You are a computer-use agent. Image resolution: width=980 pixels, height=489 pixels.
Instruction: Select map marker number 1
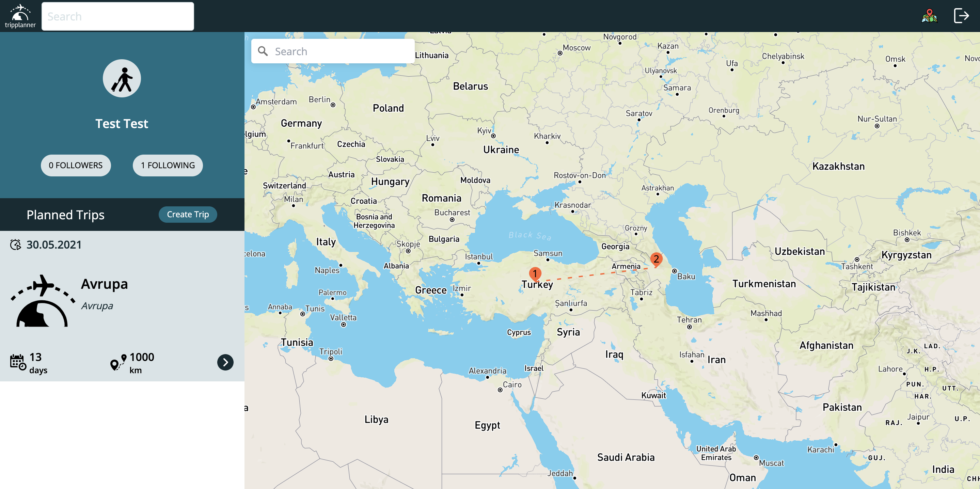tap(535, 273)
